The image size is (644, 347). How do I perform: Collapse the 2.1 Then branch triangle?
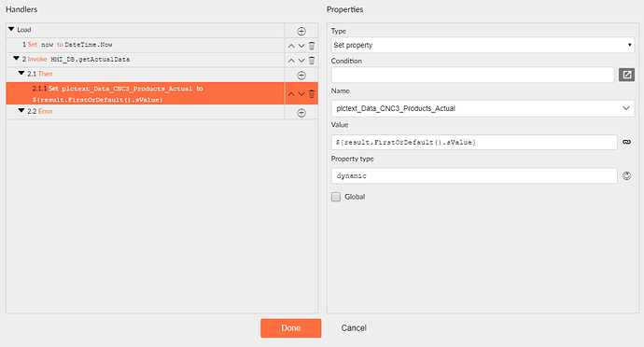tap(21, 73)
